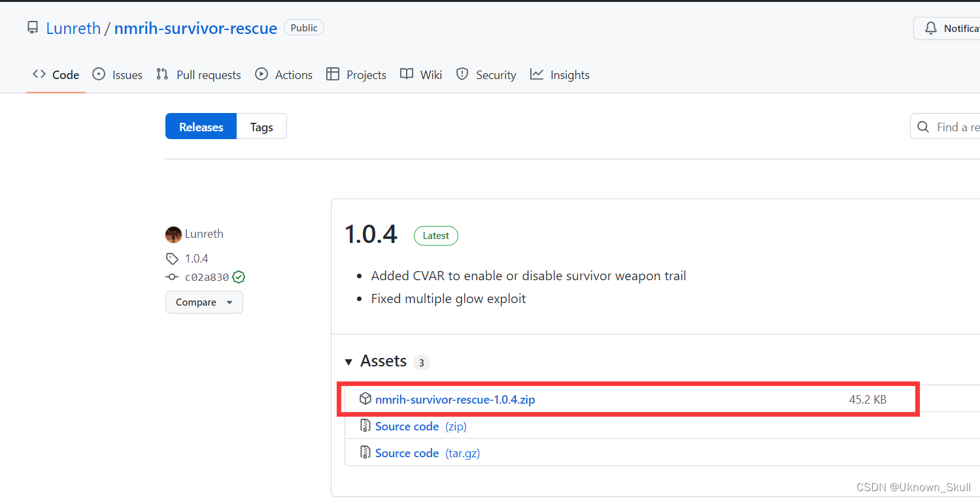
Task: Click the Assets count badge 3
Action: point(422,362)
